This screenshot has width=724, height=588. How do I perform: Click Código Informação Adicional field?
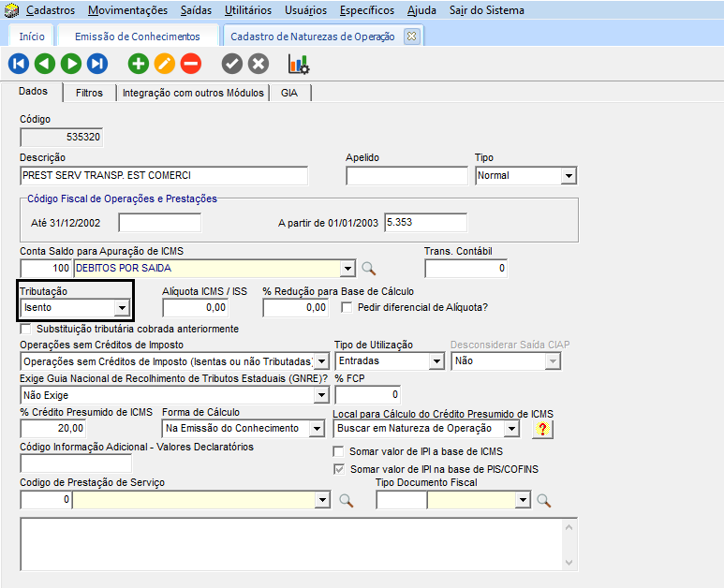coord(76,463)
